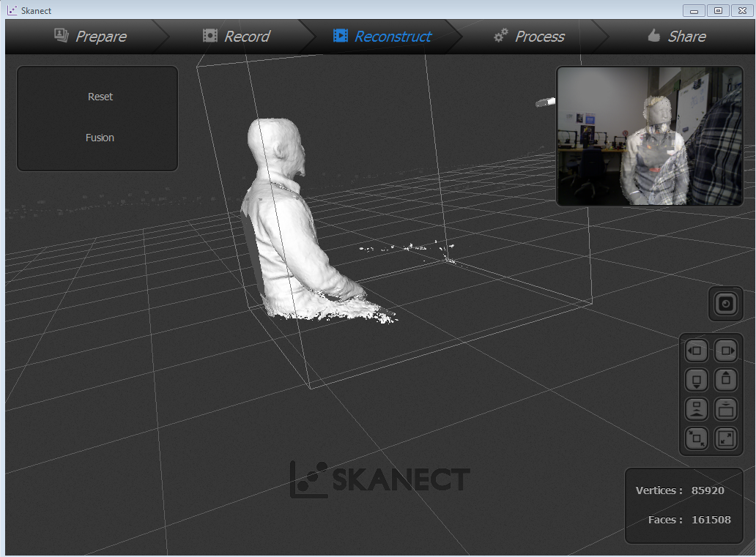Move bounding box left with left-arrow box icon
The height and width of the screenshot is (557, 756).
point(696,351)
